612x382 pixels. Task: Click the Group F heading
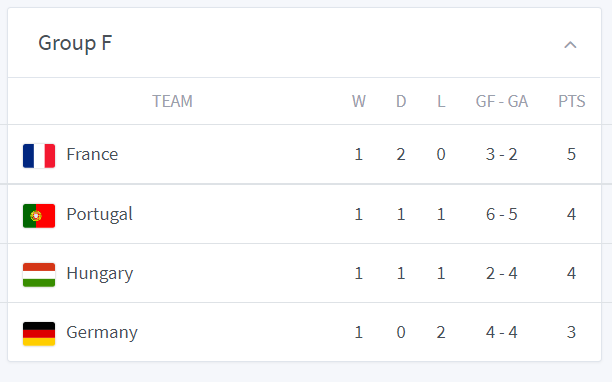coord(75,43)
